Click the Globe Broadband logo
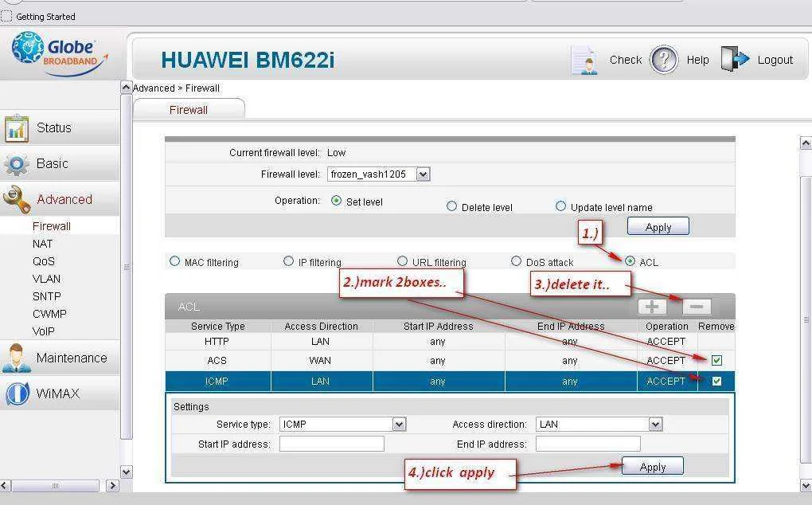Viewport: 812px width, 505px height. pyautogui.click(x=60, y=53)
